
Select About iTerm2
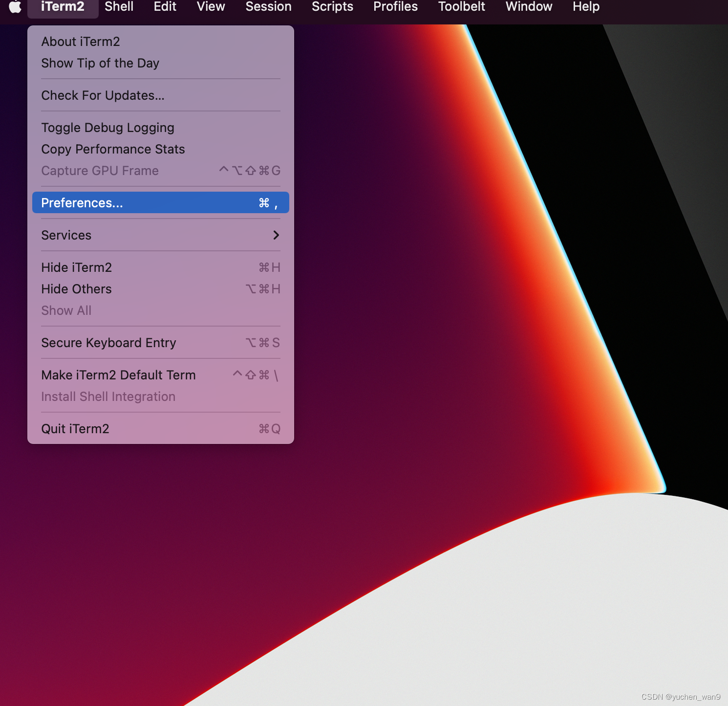161,42
